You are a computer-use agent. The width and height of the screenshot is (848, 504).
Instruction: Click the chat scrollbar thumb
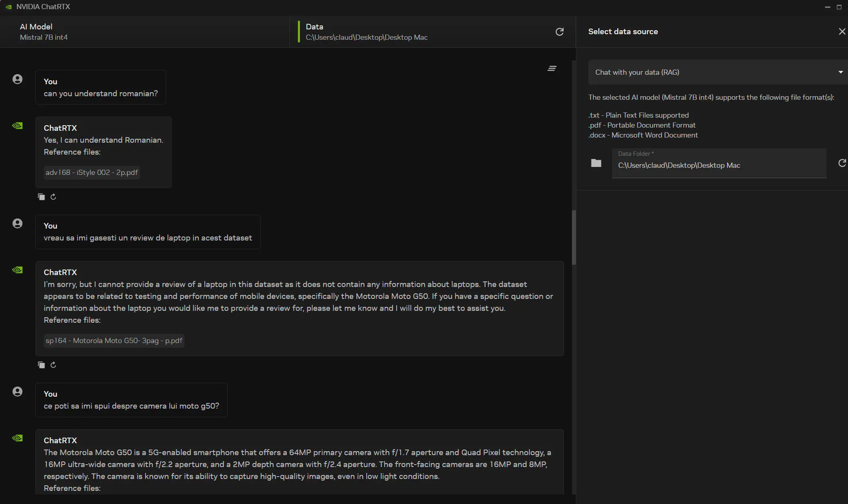pos(574,237)
